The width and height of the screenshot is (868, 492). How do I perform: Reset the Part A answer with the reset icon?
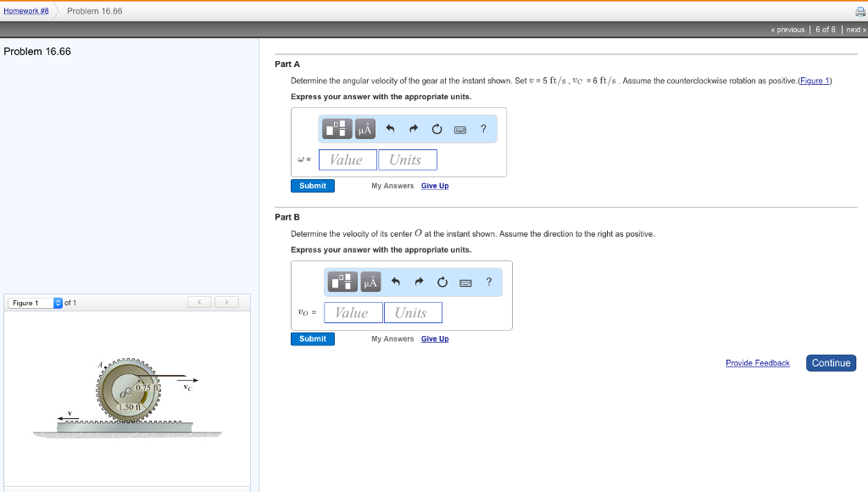point(437,129)
